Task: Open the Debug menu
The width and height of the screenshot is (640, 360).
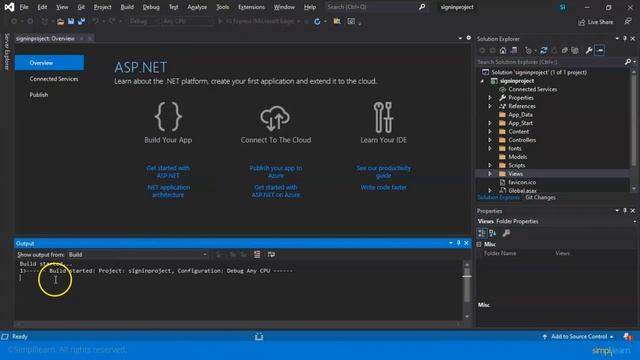Action: click(151, 7)
